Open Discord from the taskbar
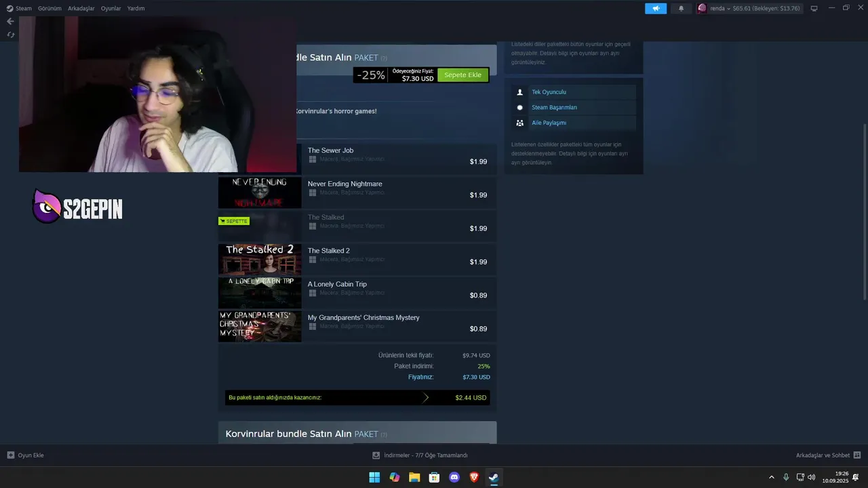868x488 pixels. (x=454, y=477)
